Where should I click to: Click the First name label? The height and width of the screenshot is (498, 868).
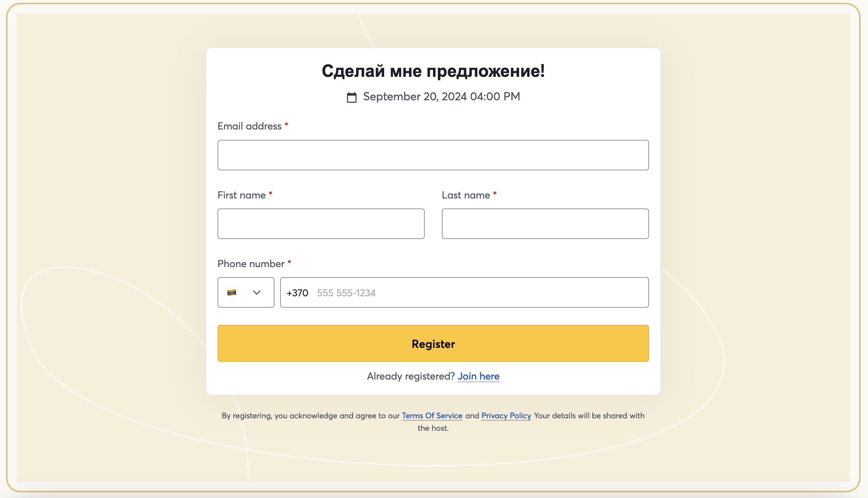point(242,195)
